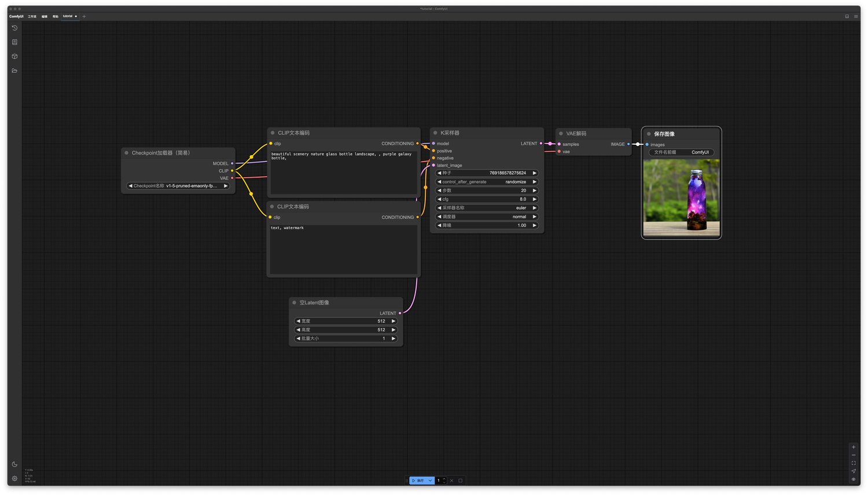The image size is (868, 495).
Task: Increase 降噪 value with right arrow
Action: (x=534, y=225)
